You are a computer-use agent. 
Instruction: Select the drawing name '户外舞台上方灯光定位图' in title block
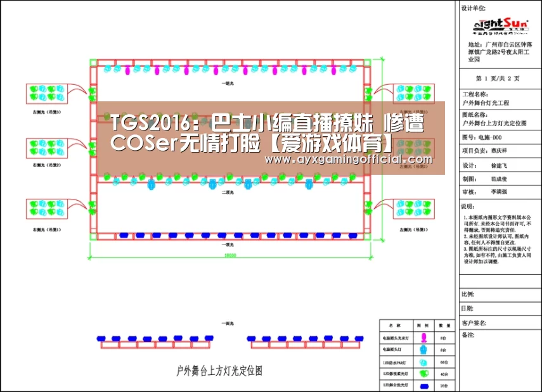point(494,123)
